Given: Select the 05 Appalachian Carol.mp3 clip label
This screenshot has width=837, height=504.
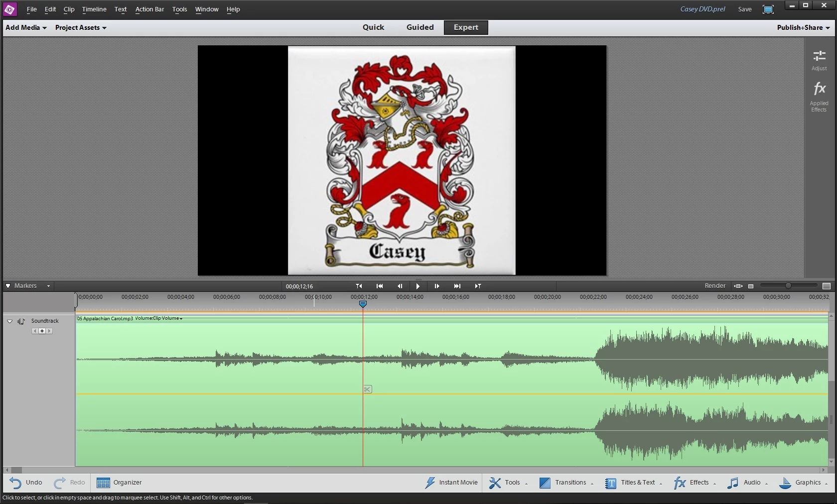Looking at the screenshot, I should (x=105, y=318).
